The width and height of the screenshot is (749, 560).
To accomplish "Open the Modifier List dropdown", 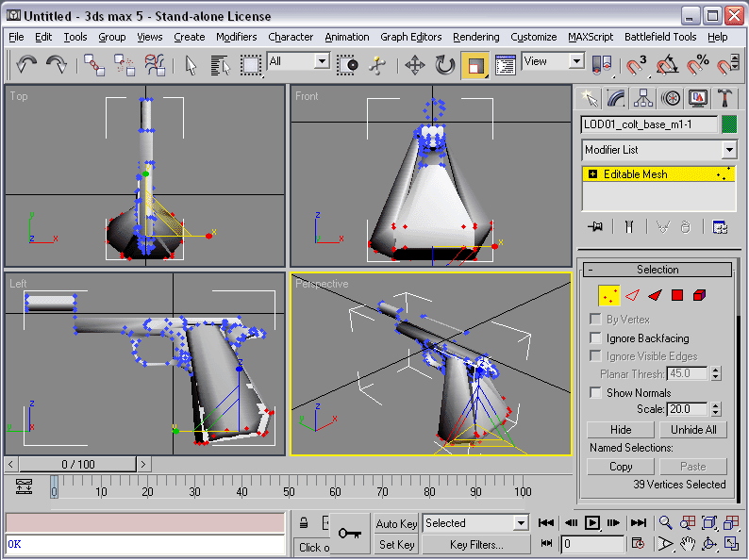I will [x=729, y=150].
